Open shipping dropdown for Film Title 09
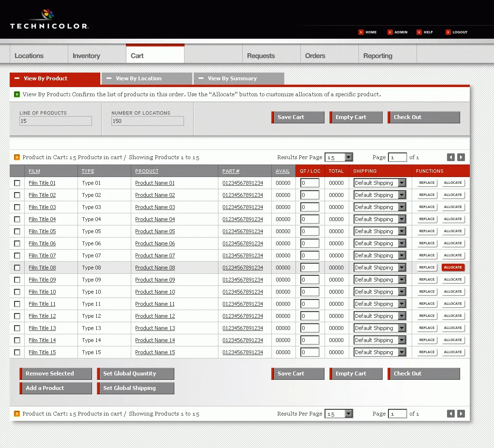The height and width of the screenshot is (448, 494). tap(380, 280)
